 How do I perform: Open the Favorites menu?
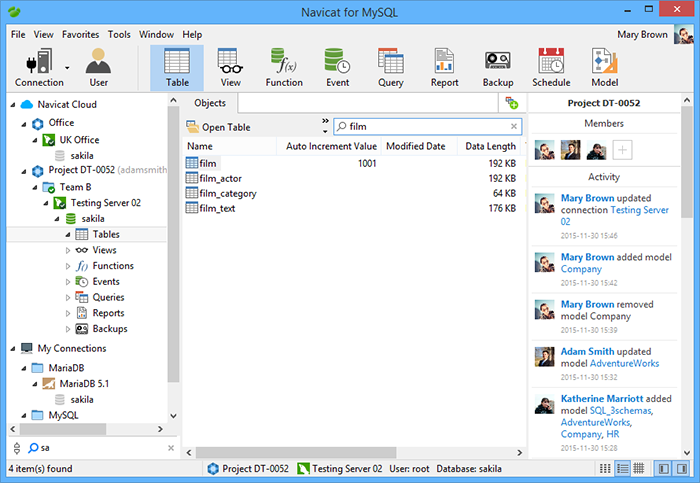(x=80, y=34)
